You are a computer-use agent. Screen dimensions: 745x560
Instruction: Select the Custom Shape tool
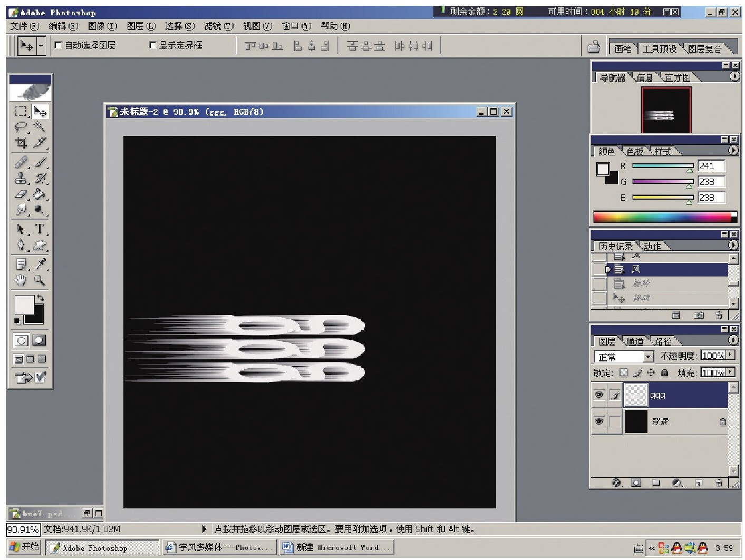[40, 245]
